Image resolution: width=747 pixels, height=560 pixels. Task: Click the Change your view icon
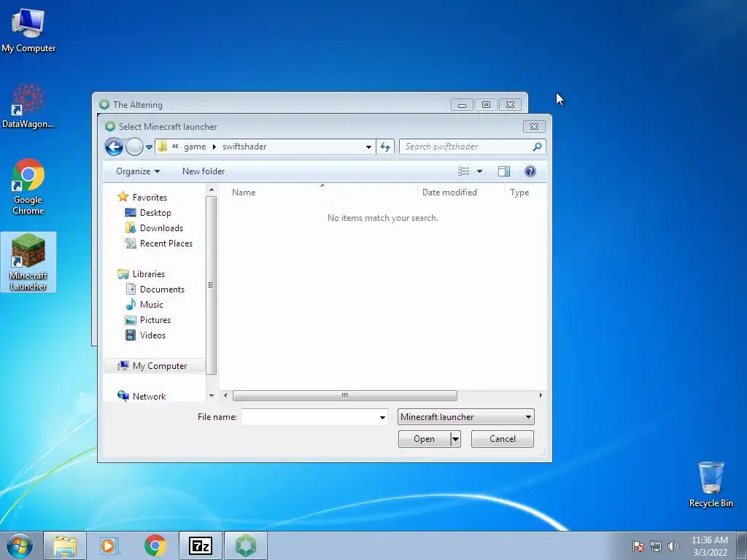point(463,171)
